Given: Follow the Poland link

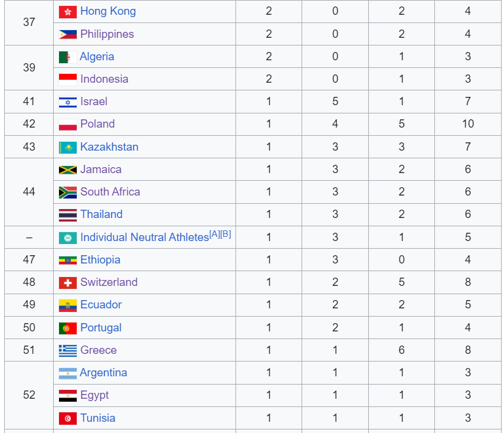Looking at the screenshot, I should [97, 124].
